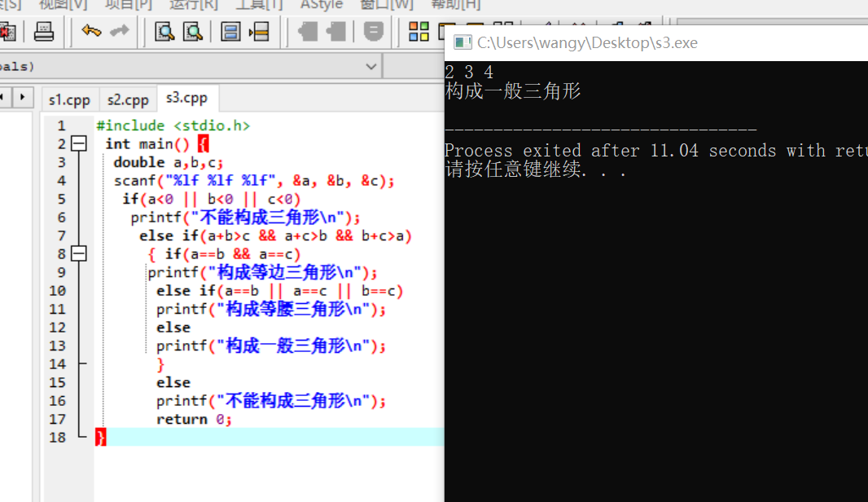Click the Print icon in the toolbar

pyautogui.click(x=44, y=32)
